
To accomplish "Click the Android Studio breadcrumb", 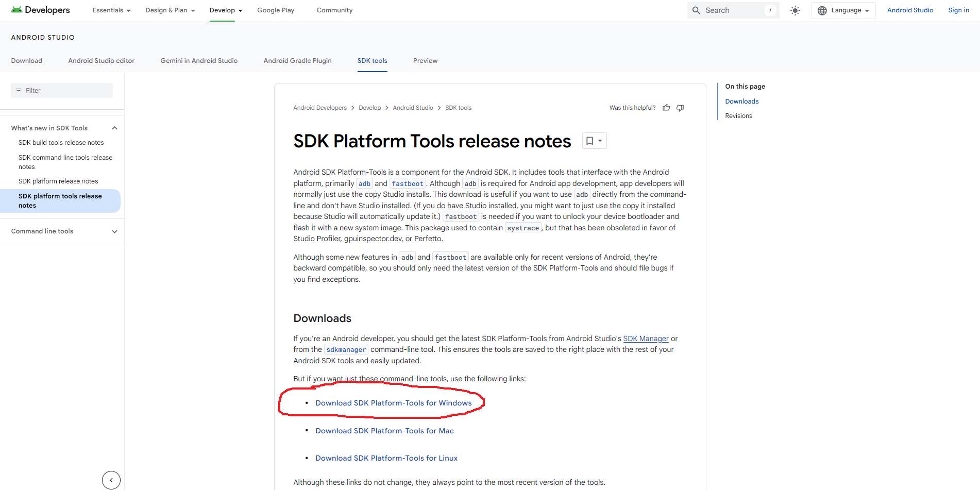I will tap(413, 108).
